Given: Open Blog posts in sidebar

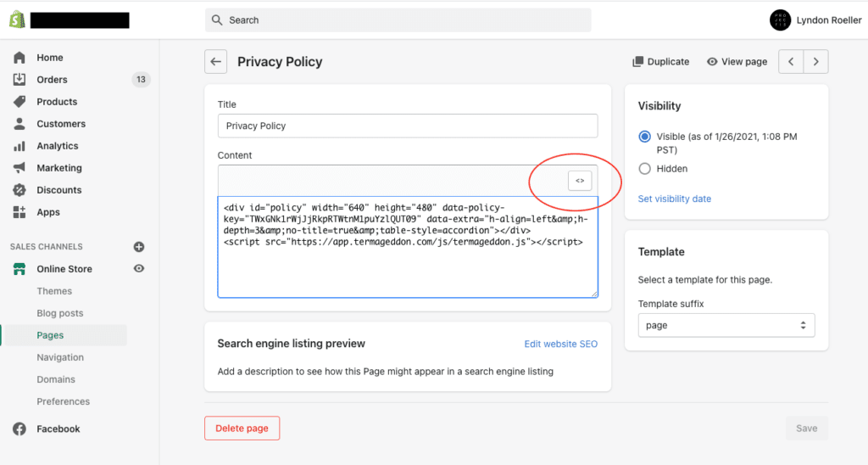Looking at the screenshot, I should (60, 313).
